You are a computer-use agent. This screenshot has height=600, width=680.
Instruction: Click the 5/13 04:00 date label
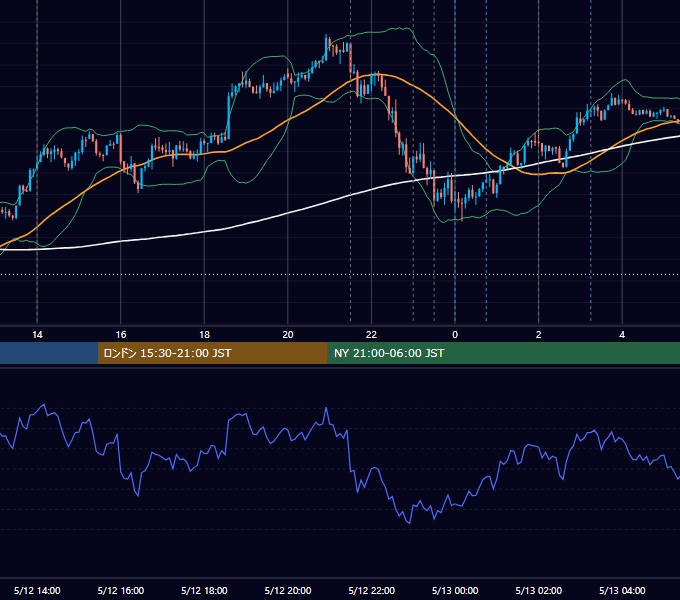pyautogui.click(x=622, y=590)
